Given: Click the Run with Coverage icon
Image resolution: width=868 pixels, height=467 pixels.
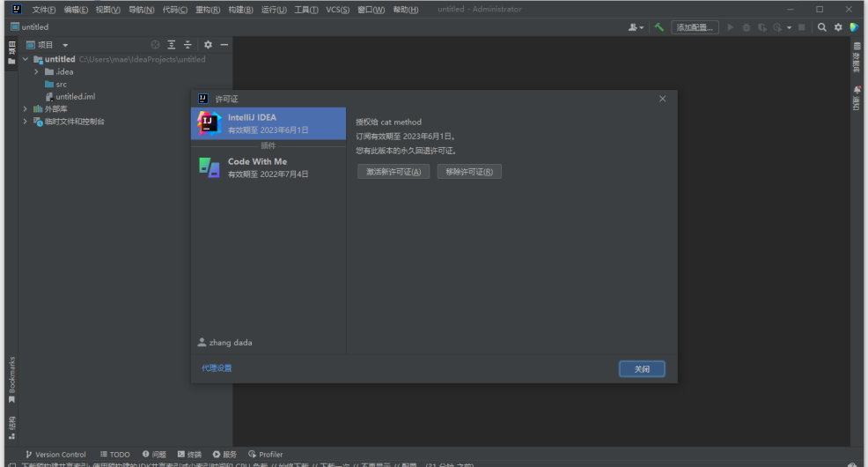Looking at the screenshot, I should [x=762, y=27].
